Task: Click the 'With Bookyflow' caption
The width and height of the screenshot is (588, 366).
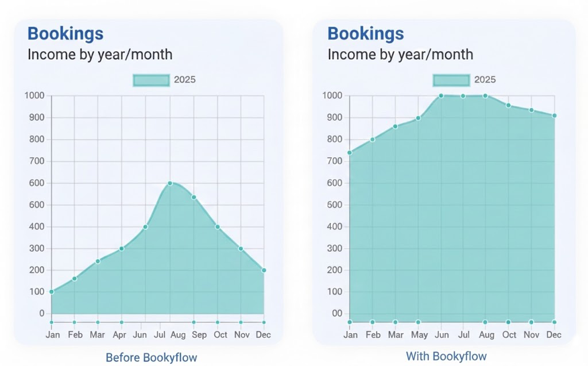Action: [446, 356]
